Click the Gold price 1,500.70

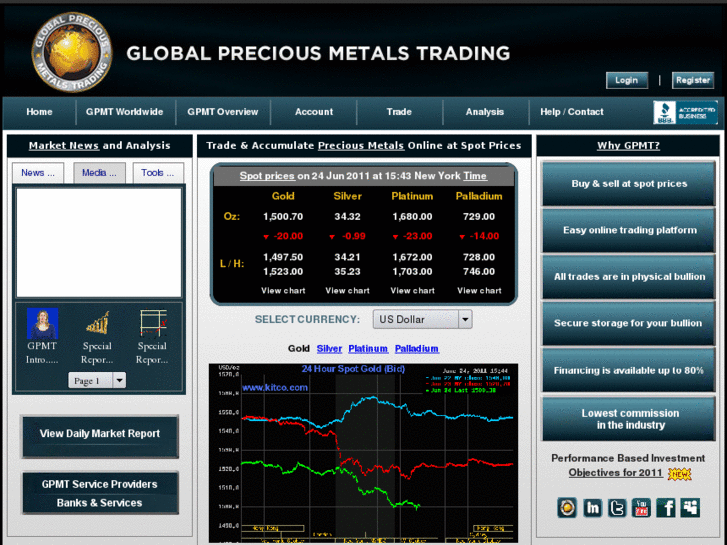283,217
